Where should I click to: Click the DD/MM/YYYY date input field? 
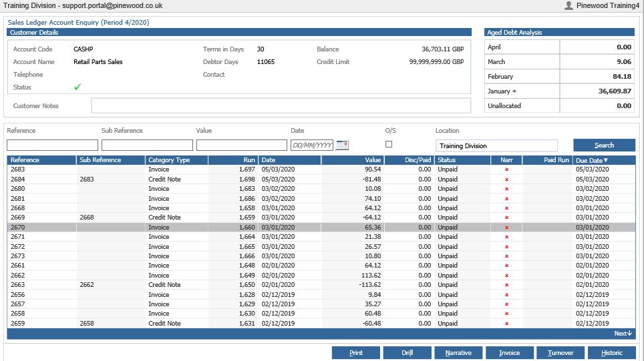[312, 145]
